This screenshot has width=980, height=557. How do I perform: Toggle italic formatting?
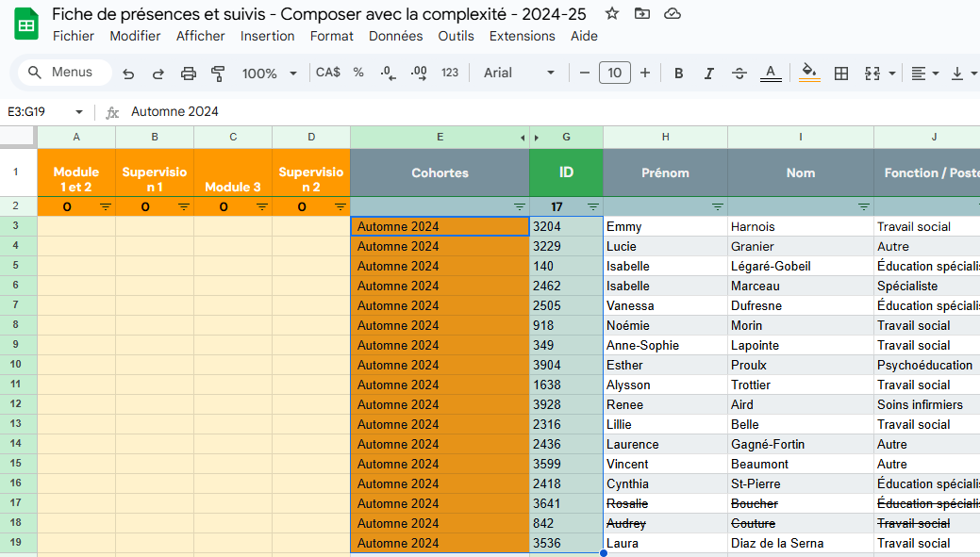[708, 74]
